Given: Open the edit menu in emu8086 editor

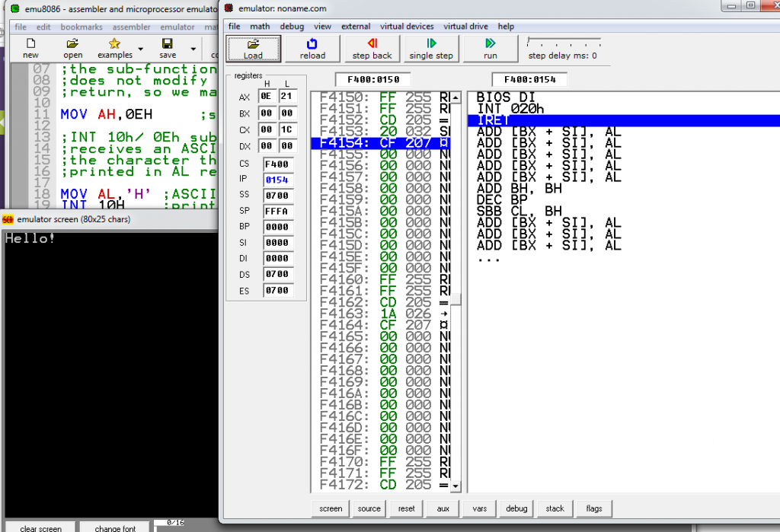Looking at the screenshot, I should click(43, 27).
